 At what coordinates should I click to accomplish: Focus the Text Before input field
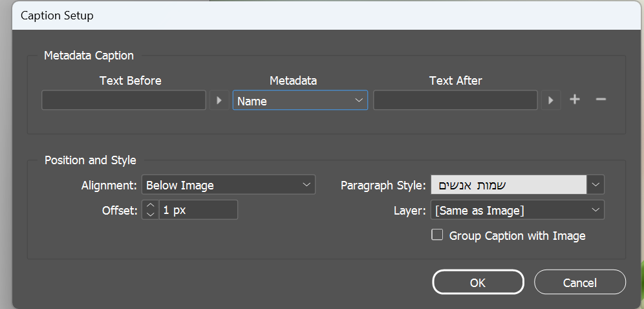pyautogui.click(x=123, y=100)
